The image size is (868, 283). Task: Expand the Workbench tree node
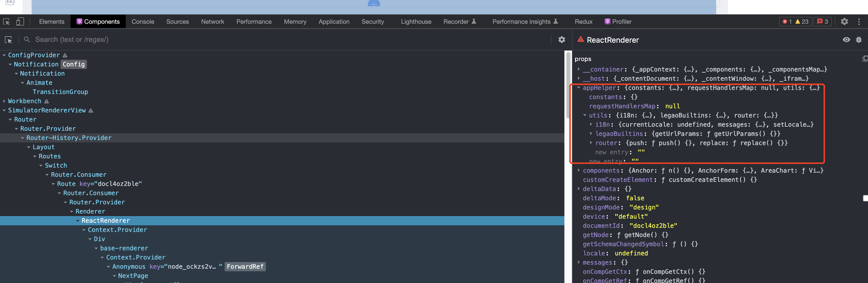pyautogui.click(x=4, y=101)
